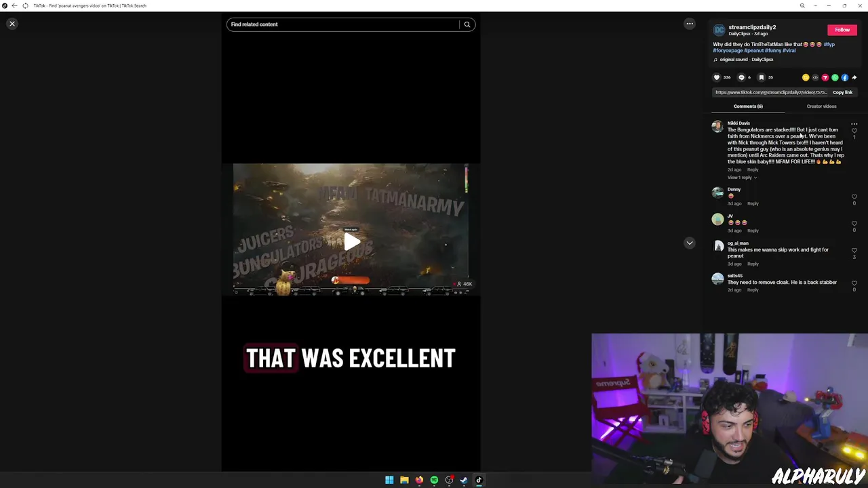Share to WhatsApp icon
Image resolution: width=868 pixels, height=488 pixels.
coord(835,77)
